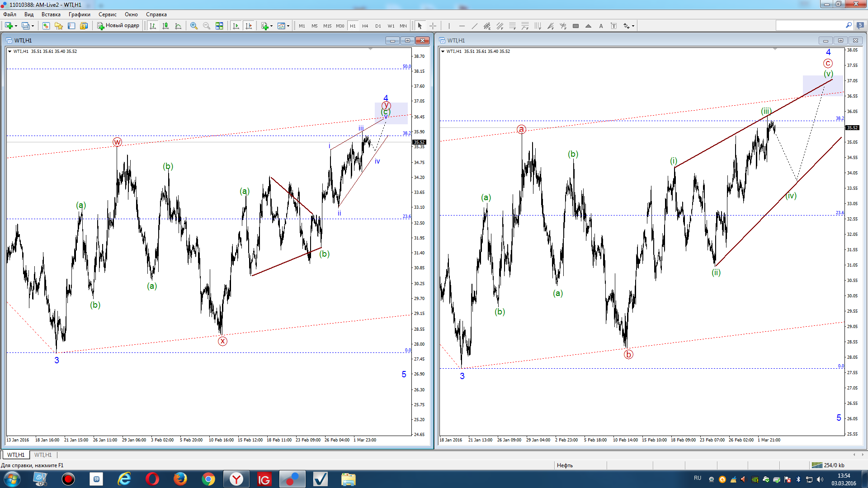Select the second WTI,H1 chart tab
868x488 pixels.
tap(43, 455)
